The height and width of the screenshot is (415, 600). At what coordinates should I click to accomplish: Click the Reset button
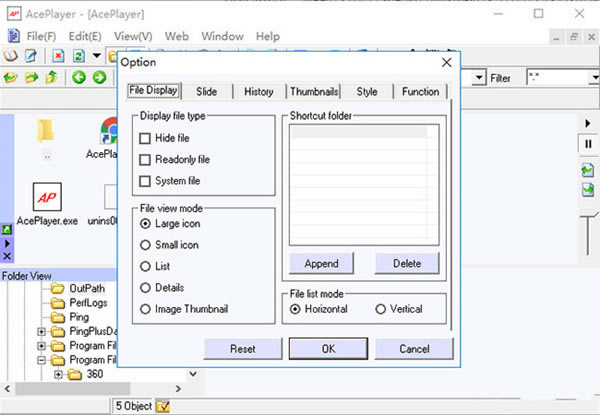(243, 348)
